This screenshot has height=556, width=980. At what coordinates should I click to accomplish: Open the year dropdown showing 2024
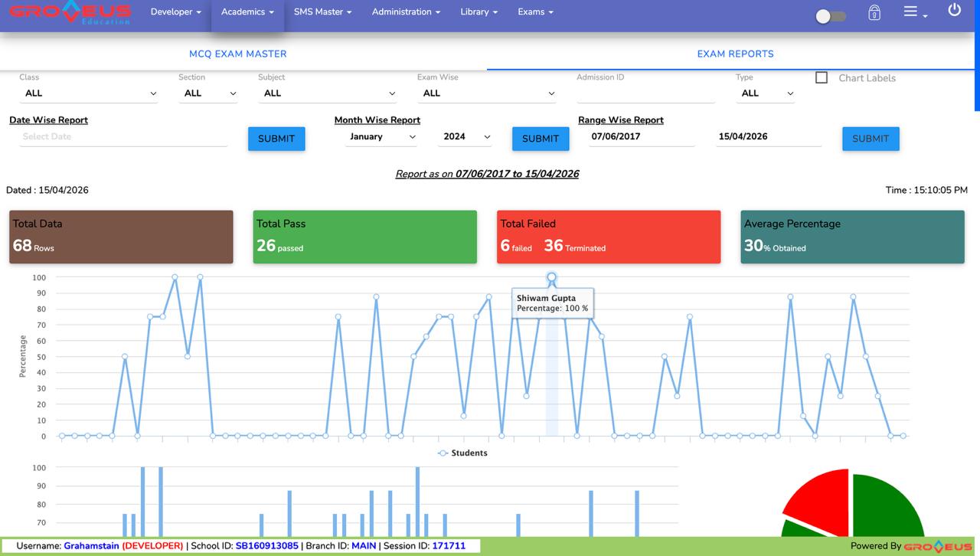coord(466,137)
